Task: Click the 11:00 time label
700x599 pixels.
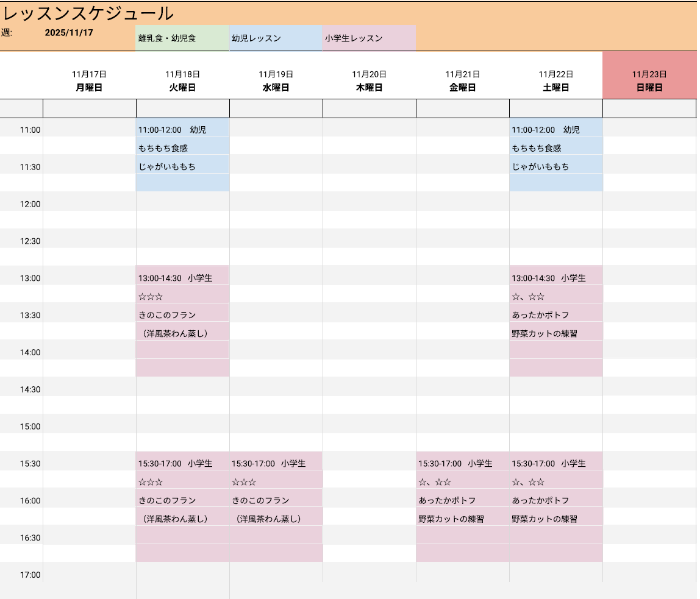Action: 30,130
